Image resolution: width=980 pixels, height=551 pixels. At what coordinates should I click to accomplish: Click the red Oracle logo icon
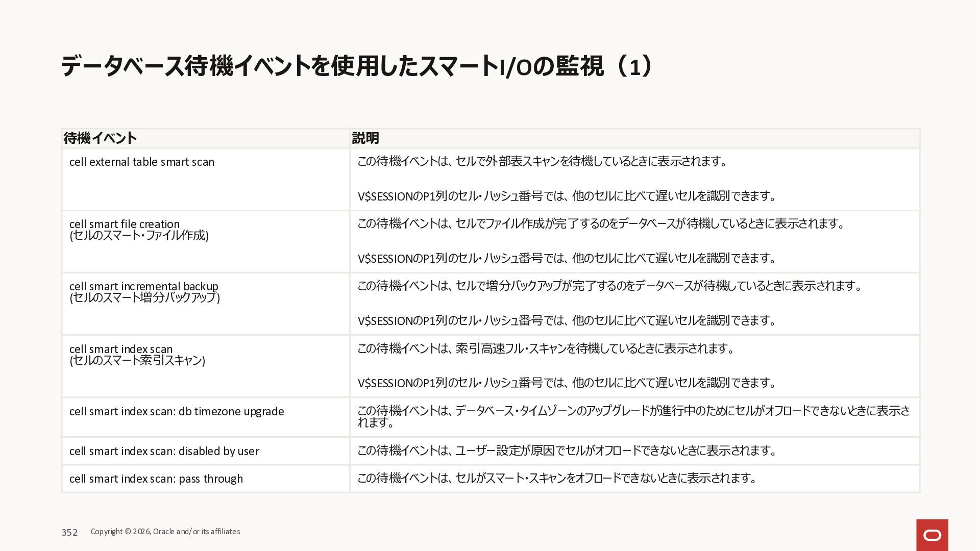pos(932,535)
